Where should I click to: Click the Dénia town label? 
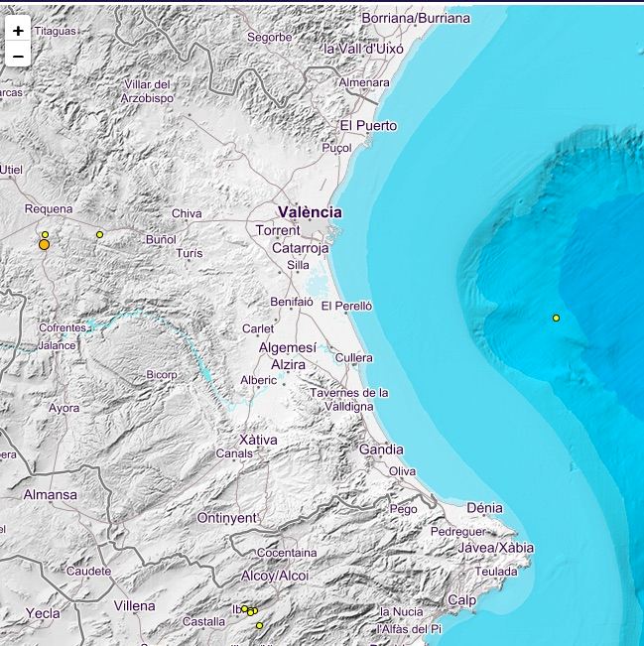[x=484, y=508]
